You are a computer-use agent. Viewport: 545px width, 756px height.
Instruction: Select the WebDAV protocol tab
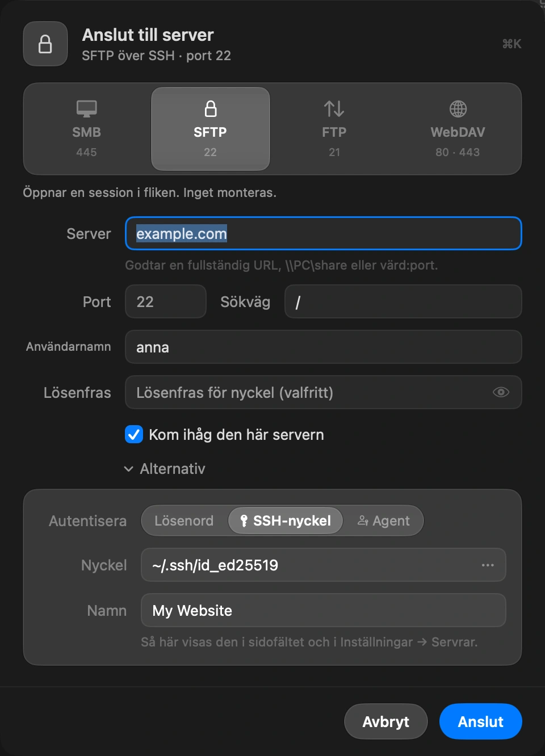point(458,129)
